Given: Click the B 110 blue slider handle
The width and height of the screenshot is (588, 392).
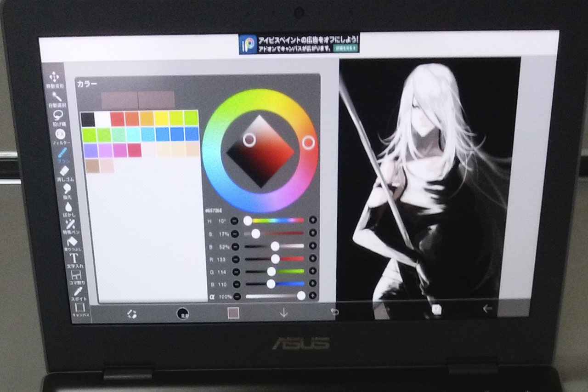Looking at the screenshot, I should tap(271, 284).
